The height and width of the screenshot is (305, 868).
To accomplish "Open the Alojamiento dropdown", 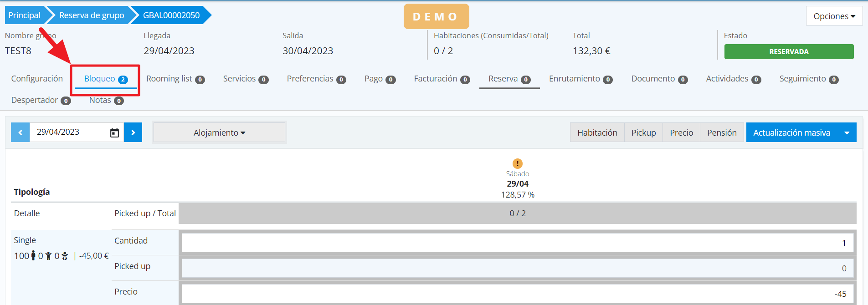I will point(219,132).
